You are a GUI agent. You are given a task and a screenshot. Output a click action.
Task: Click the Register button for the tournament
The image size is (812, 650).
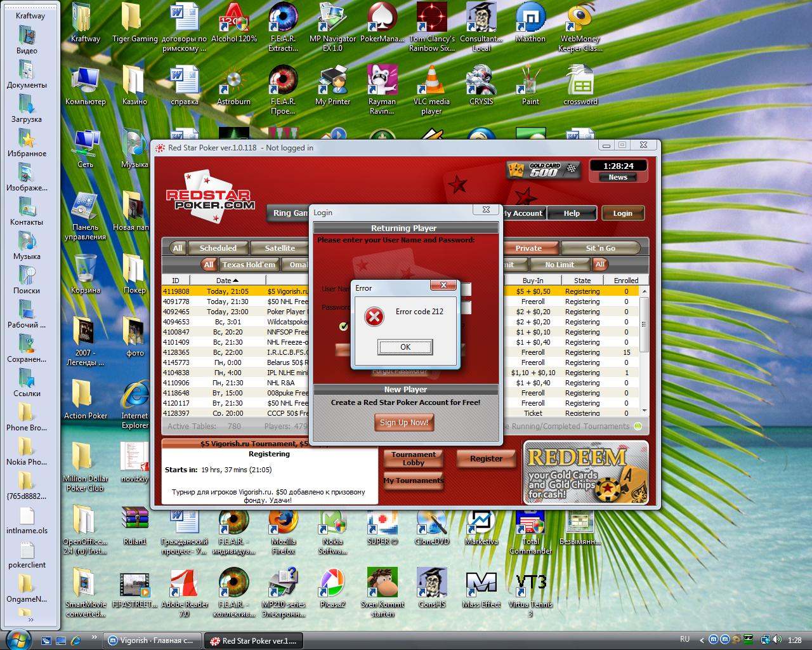(486, 458)
